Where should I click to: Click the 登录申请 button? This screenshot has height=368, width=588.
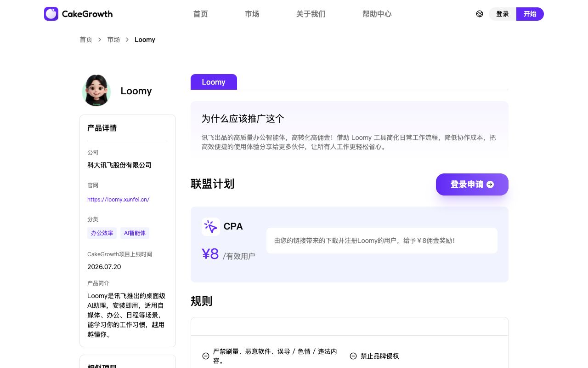click(x=472, y=184)
